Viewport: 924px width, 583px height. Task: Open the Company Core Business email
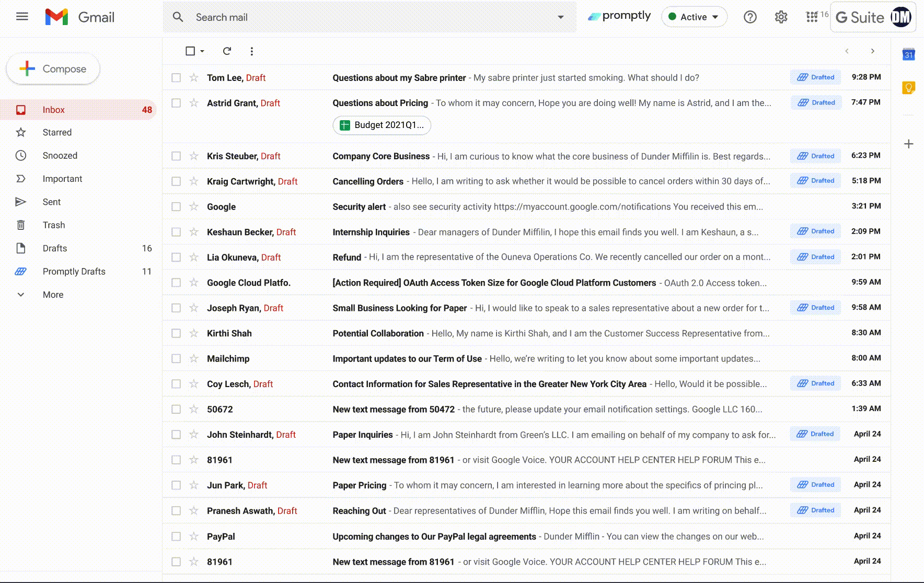coord(527,156)
